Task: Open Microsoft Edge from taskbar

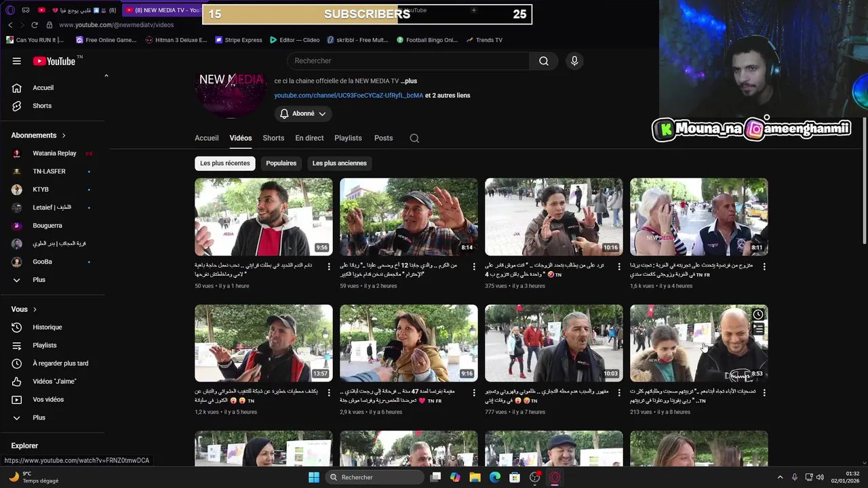Action: tap(495, 477)
